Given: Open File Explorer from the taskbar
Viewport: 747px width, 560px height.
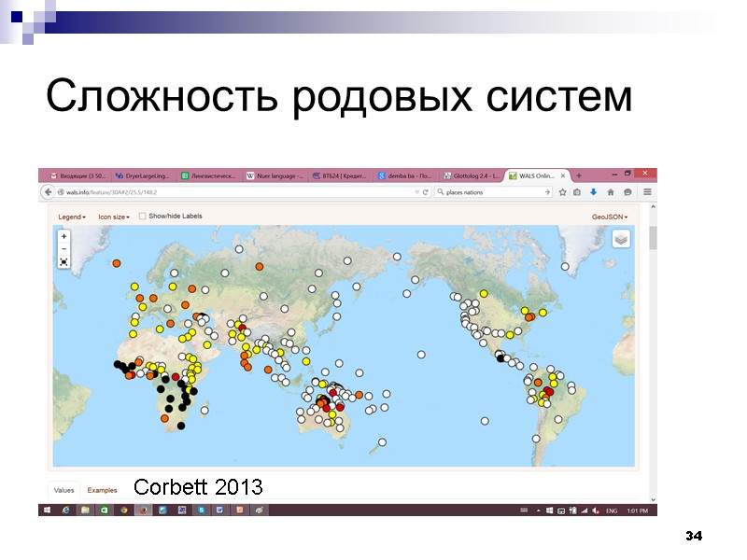Looking at the screenshot, I should pos(85,510).
